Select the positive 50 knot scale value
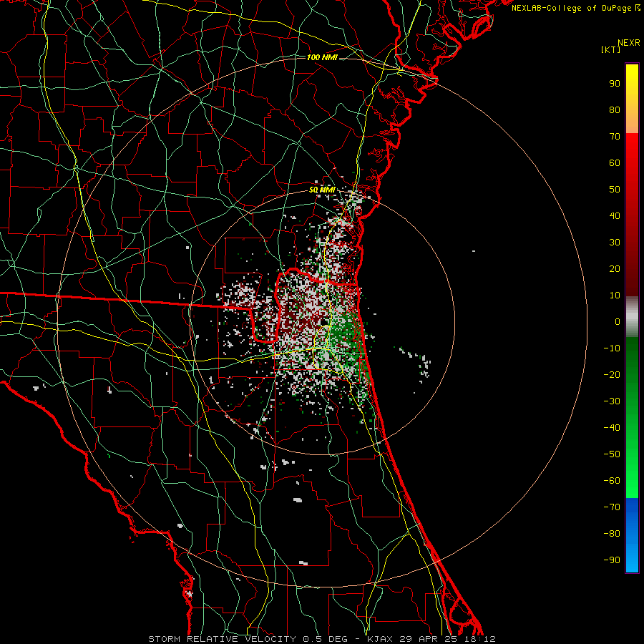Viewport: 644px width, 644px height. coord(615,190)
